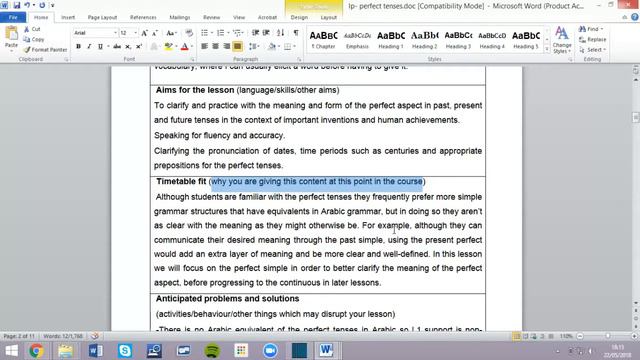Screen dimensions: 640x360
Task: Click the Select button in Editing
Action: point(592,49)
